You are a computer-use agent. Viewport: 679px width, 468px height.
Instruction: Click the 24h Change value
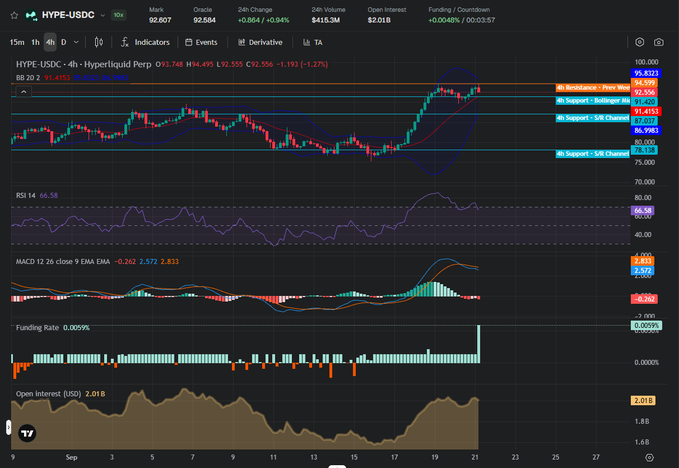(263, 20)
